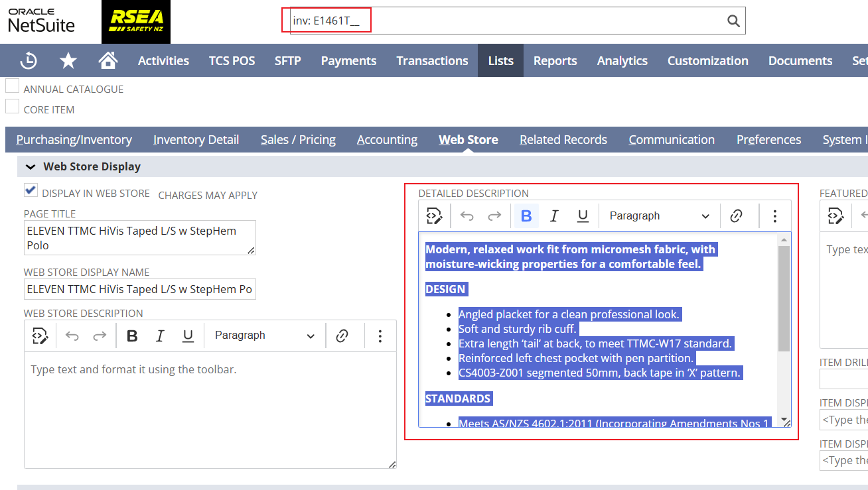Click the global search magnifier icon
The image size is (868, 490).
coord(733,21)
